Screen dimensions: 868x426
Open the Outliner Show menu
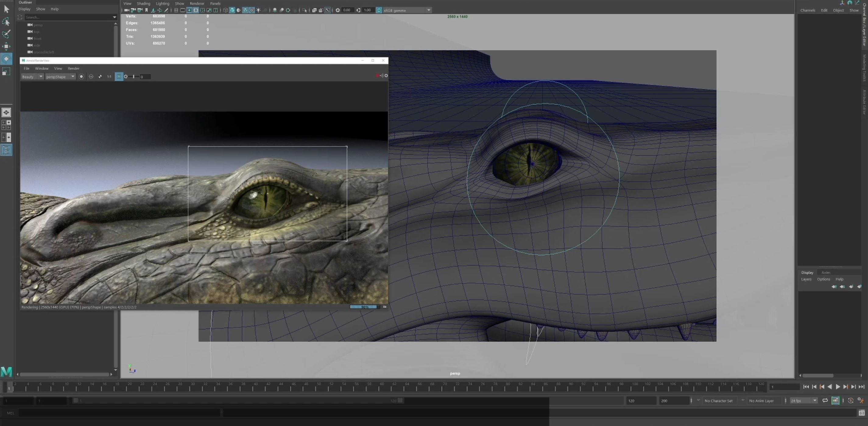(x=41, y=9)
